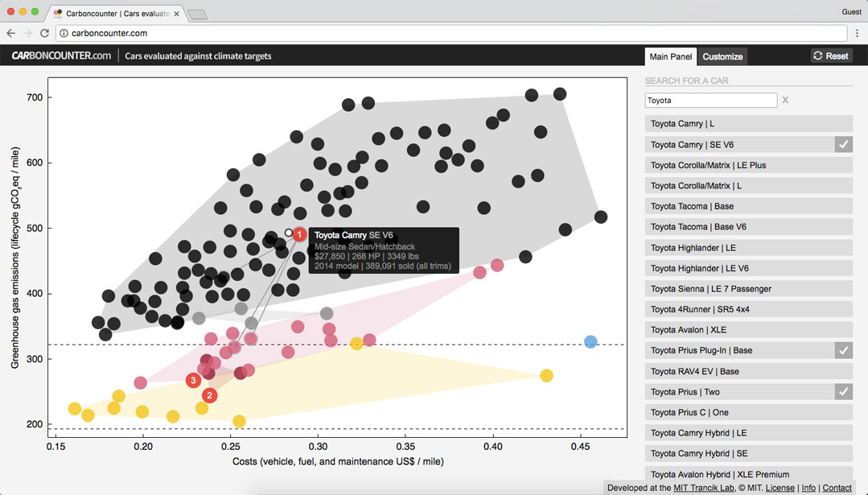
Task: Select Toyota Avalon | XLE
Action: point(748,329)
